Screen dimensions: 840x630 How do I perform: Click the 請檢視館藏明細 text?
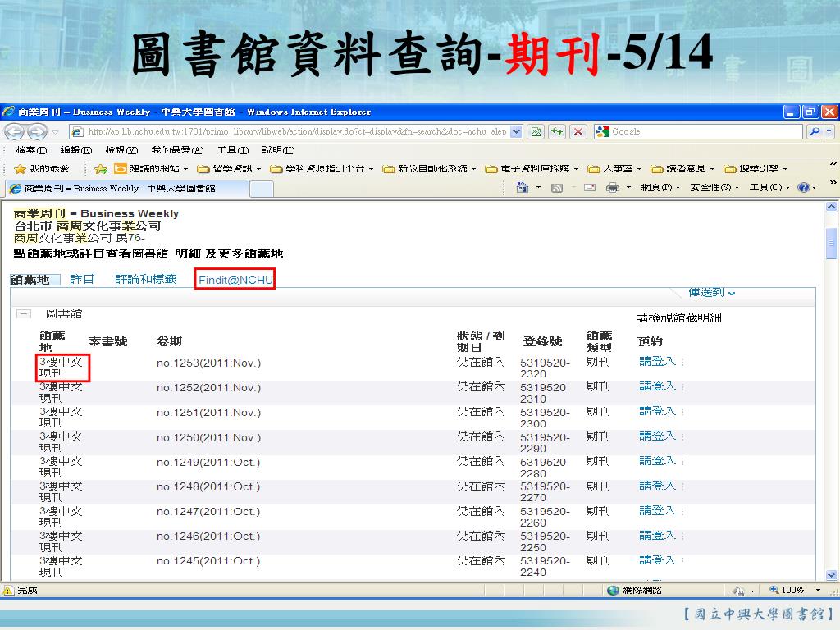(x=678, y=317)
